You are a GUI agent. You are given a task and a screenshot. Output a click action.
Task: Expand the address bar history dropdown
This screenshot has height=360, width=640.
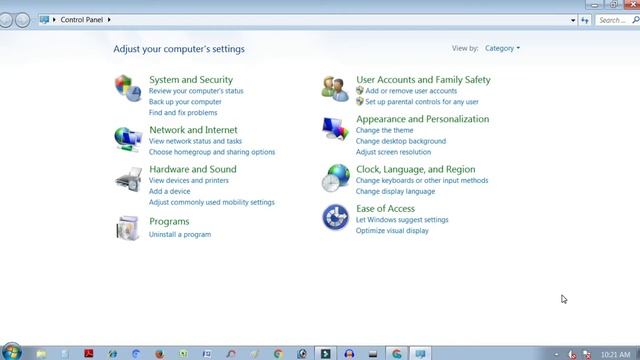click(x=573, y=20)
